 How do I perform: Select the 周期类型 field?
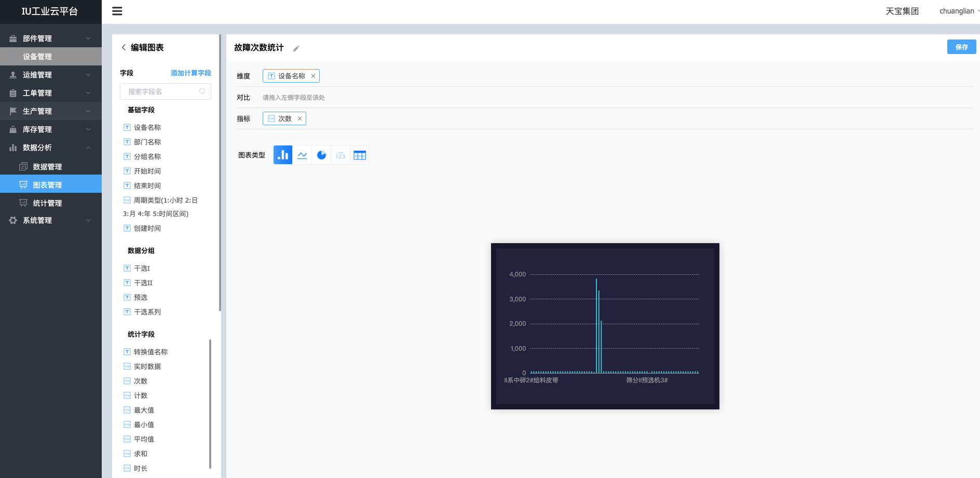pos(160,207)
